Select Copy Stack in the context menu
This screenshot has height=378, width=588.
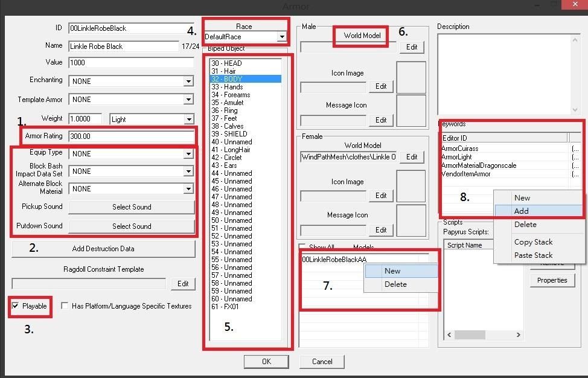(x=533, y=242)
